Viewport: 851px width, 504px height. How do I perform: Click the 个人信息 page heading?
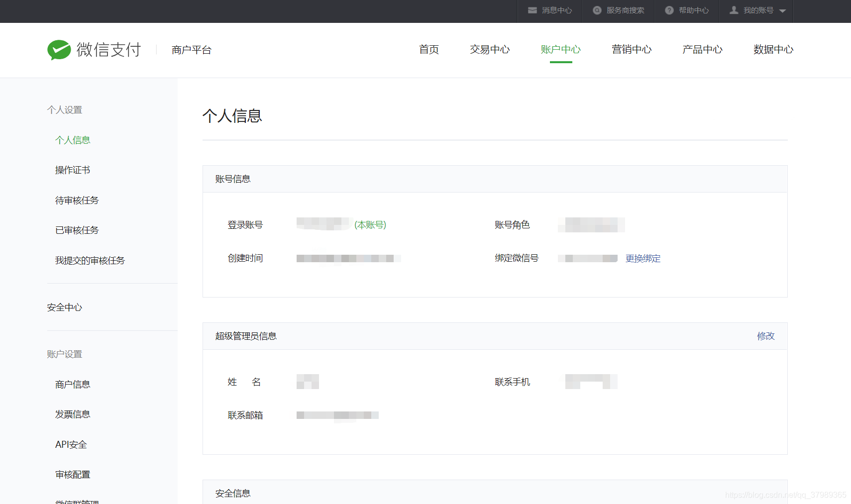(x=232, y=116)
